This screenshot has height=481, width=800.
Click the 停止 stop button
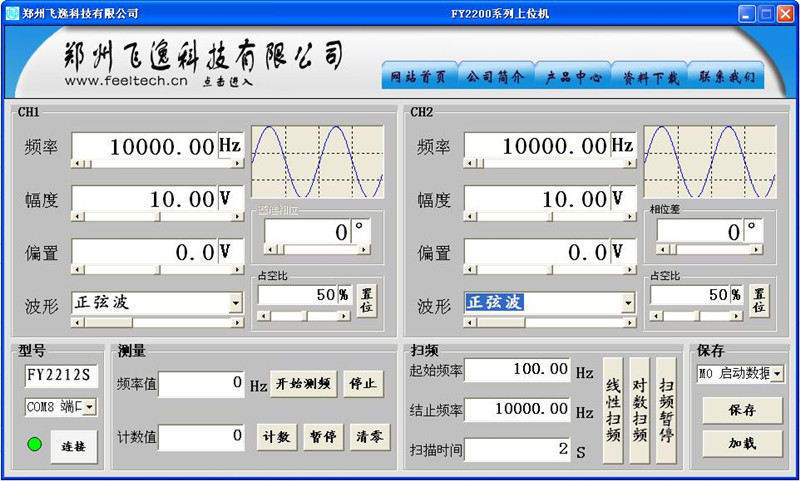[x=363, y=384]
